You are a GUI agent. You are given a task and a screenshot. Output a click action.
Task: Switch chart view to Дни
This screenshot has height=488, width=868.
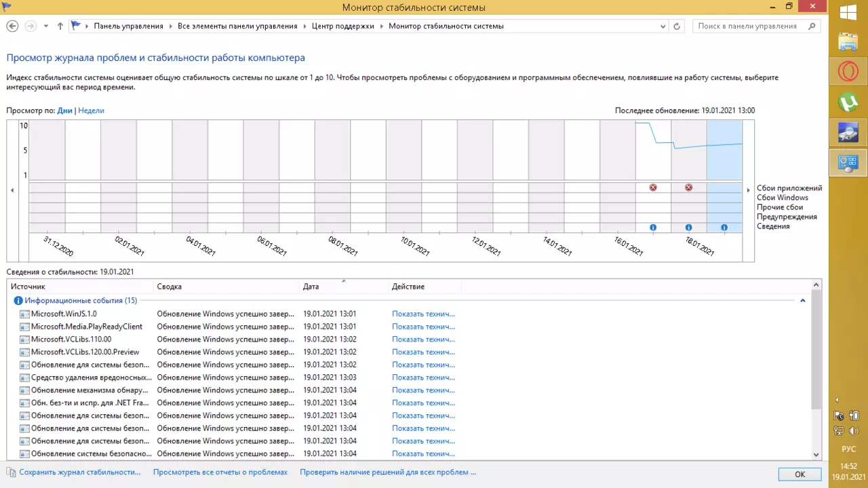coord(64,110)
